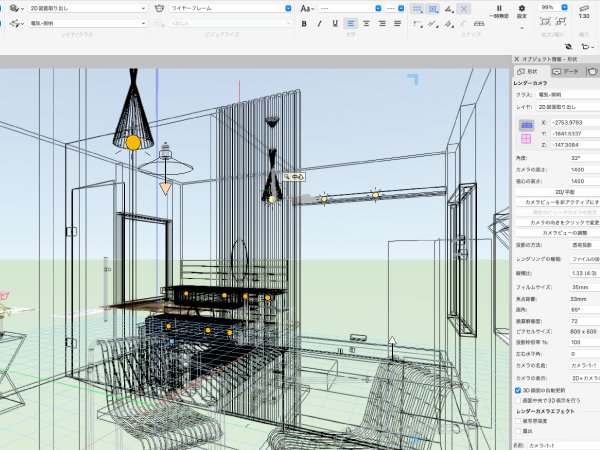Open the 99% zoom level dropdown

coord(553,7)
